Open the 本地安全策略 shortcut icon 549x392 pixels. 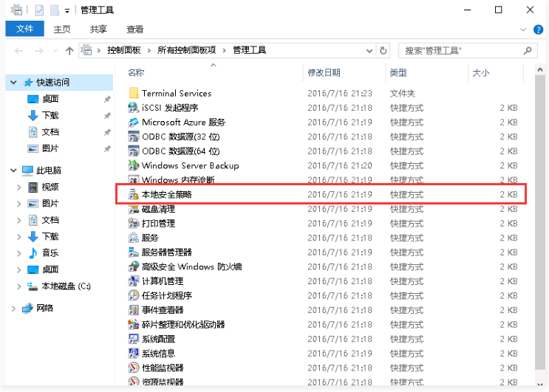tap(134, 195)
